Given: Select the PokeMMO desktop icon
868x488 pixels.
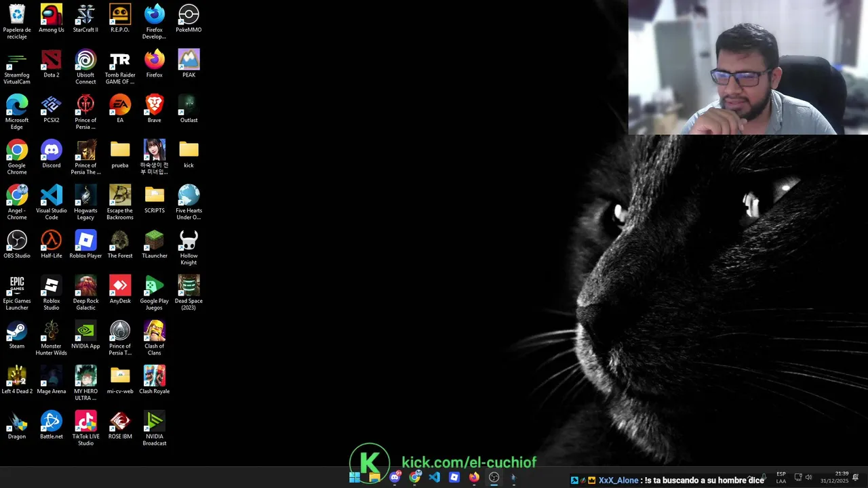Looking at the screenshot, I should pos(189,18).
